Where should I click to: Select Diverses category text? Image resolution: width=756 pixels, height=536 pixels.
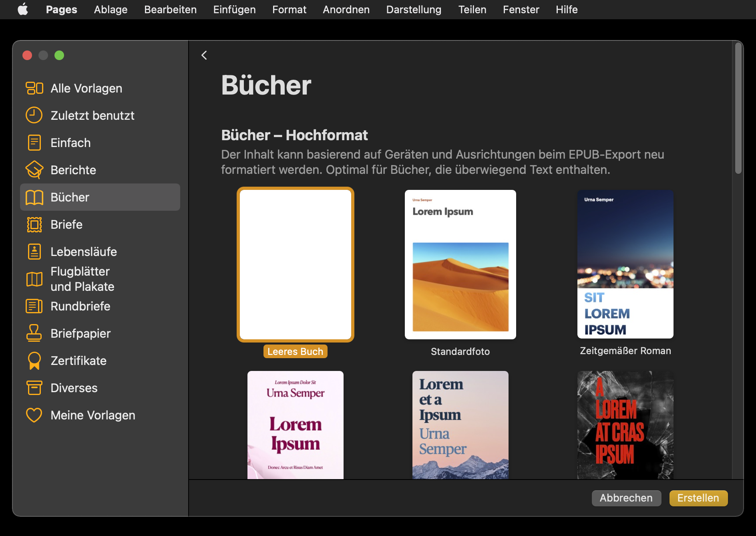tap(74, 388)
